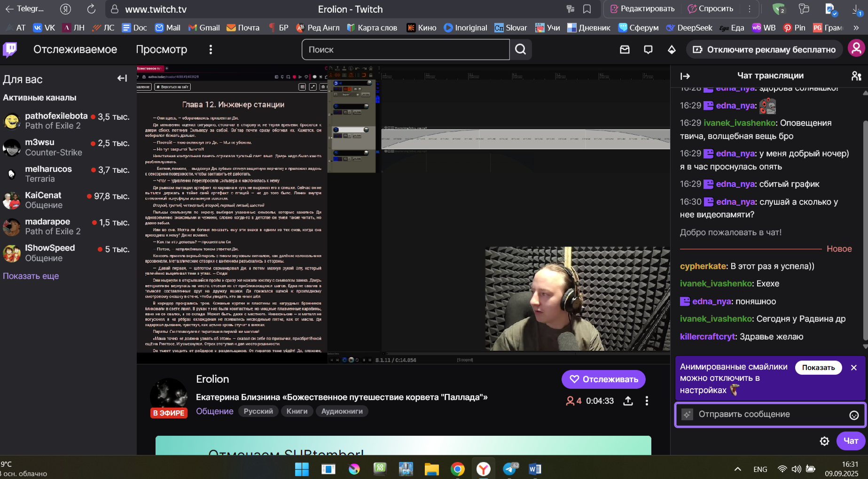Open chat settings gear
The height and width of the screenshot is (479, 868).
click(x=824, y=441)
